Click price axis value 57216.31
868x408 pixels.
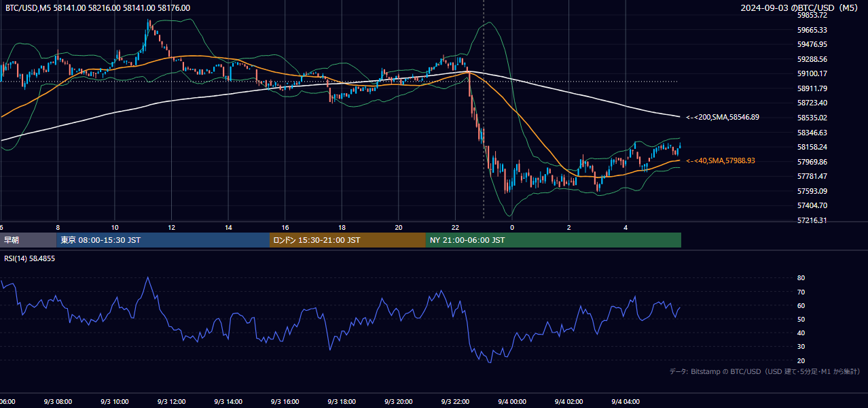pos(812,220)
